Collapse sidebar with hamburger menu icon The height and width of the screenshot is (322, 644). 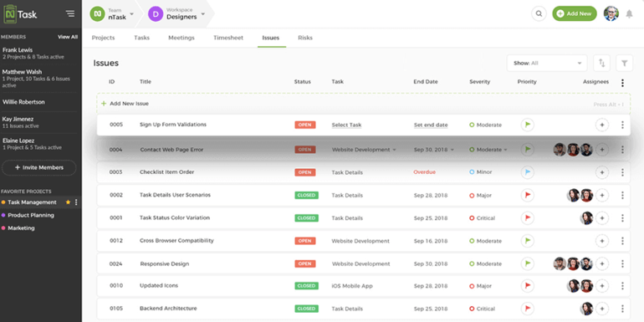(x=70, y=13)
